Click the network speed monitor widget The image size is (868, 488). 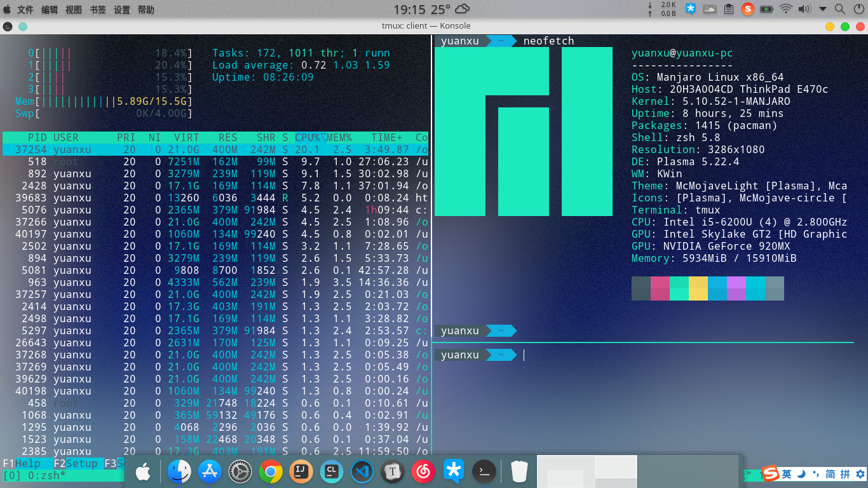pos(663,9)
